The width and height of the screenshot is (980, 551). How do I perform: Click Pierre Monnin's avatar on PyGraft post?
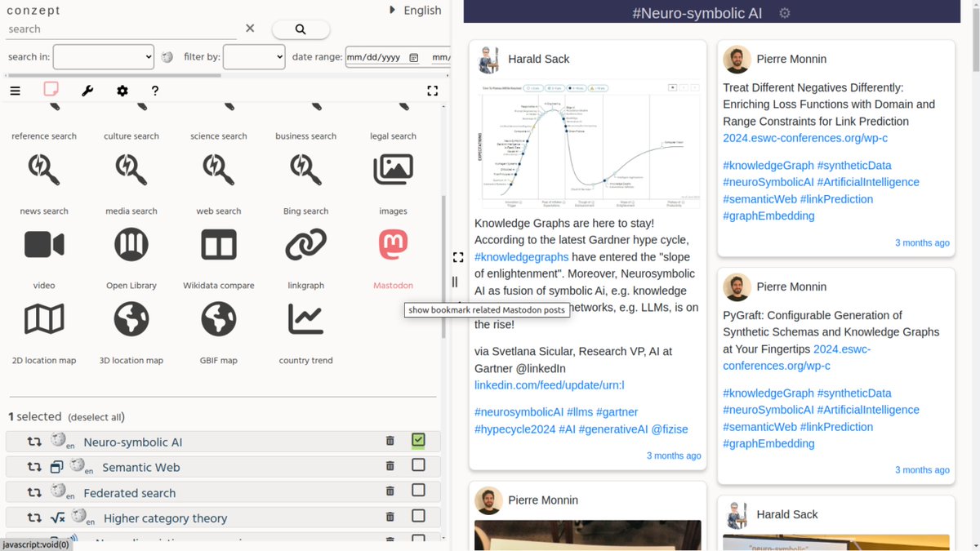tap(737, 287)
